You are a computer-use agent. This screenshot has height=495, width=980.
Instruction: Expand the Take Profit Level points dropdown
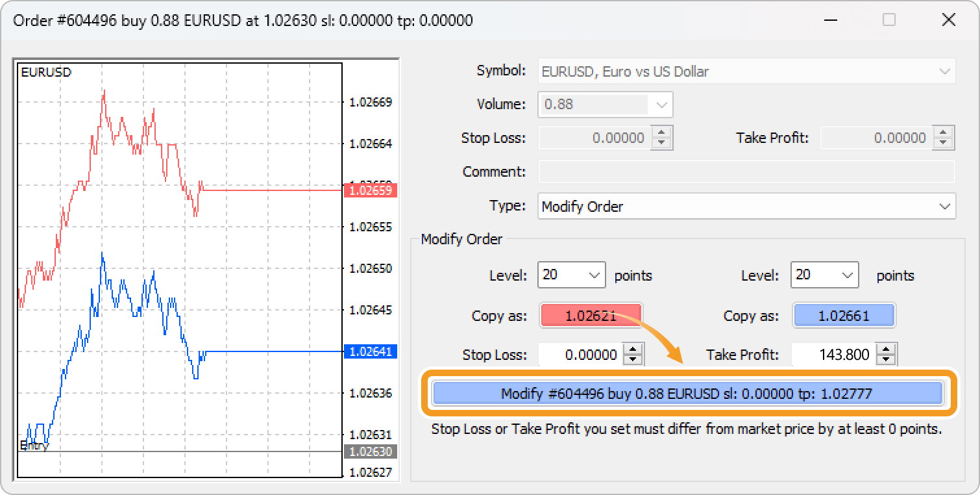824,275
